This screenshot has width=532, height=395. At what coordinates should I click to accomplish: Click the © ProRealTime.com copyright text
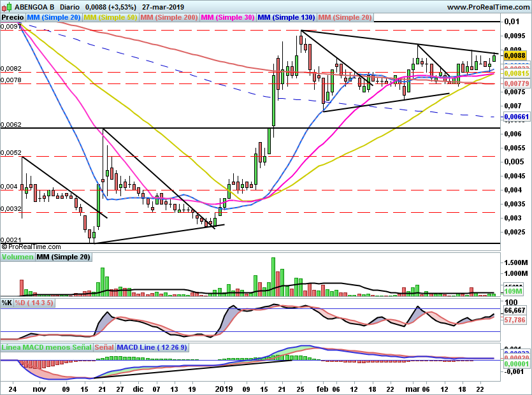(31, 247)
